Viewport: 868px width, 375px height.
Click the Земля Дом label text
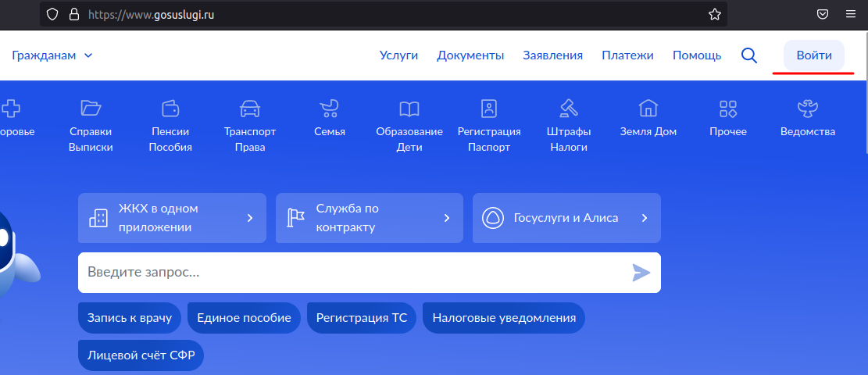(x=648, y=132)
